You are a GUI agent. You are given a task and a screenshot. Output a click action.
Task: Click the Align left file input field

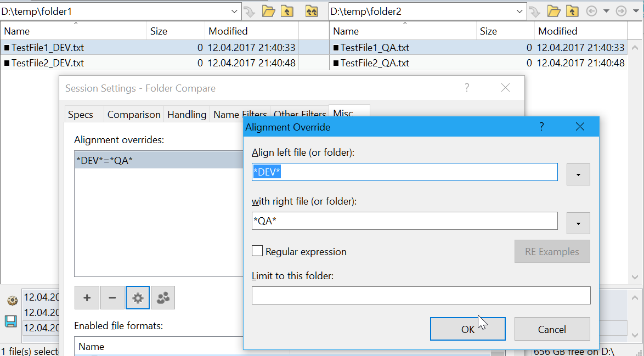pos(404,172)
